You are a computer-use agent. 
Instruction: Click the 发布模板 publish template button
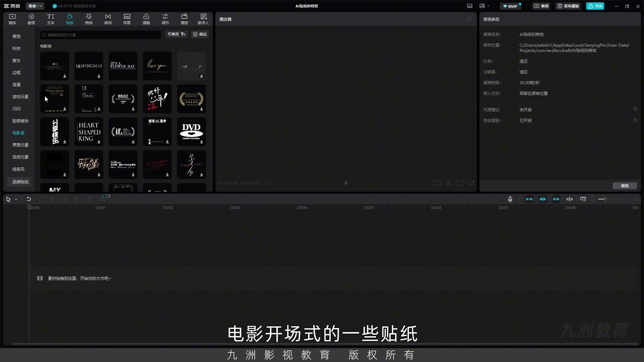[568, 6]
